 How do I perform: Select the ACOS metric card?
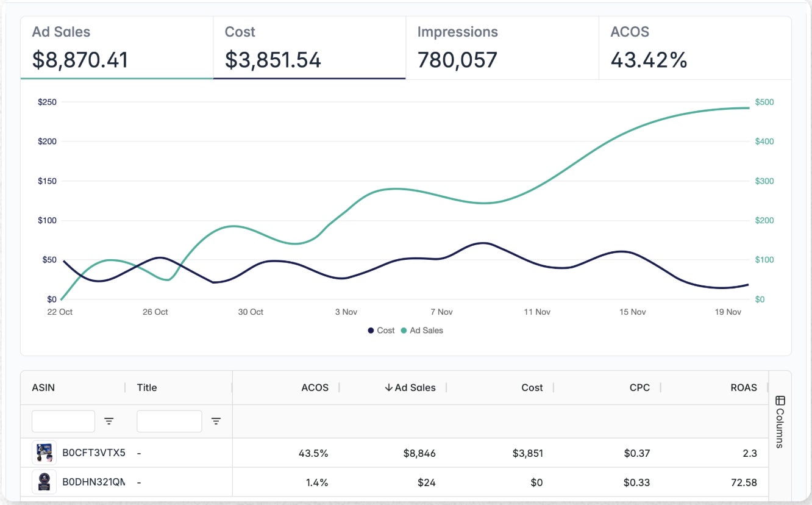pos(694,48)
